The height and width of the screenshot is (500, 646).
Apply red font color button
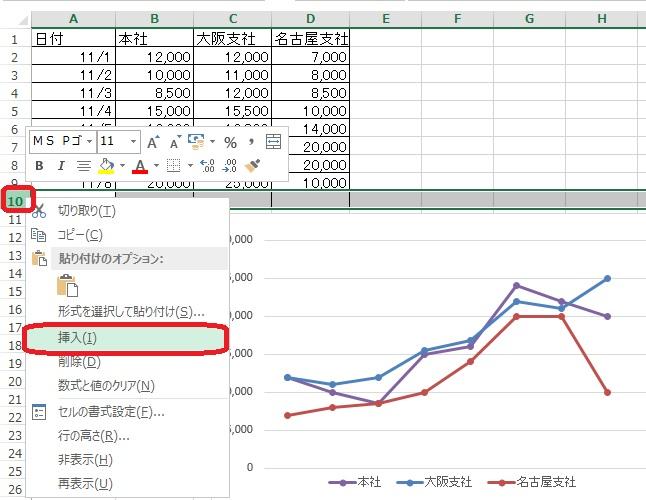[140, 166]
